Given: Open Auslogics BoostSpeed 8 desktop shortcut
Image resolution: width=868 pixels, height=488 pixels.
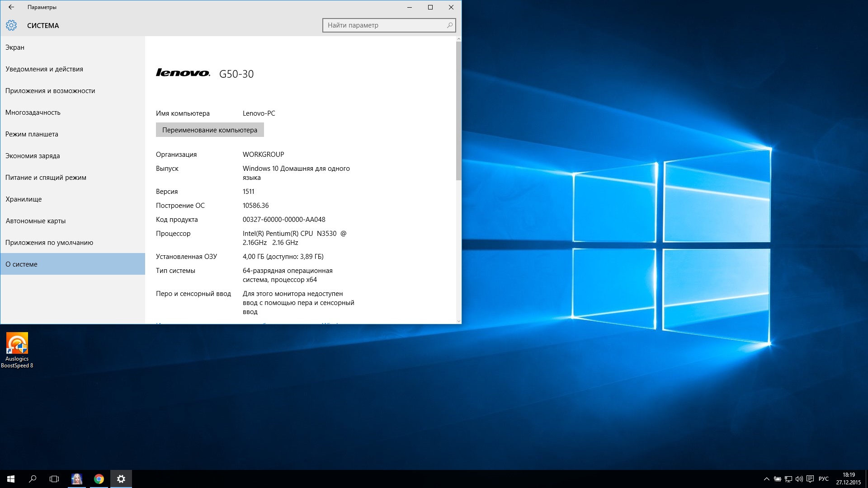Looking at the screenshot, I should (17, 351).
